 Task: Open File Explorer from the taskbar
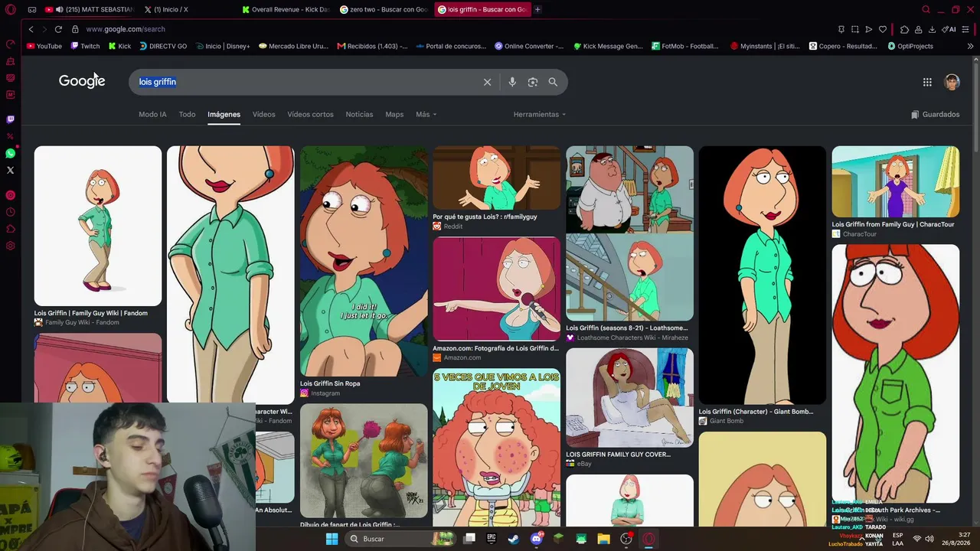tap(603, 539)
